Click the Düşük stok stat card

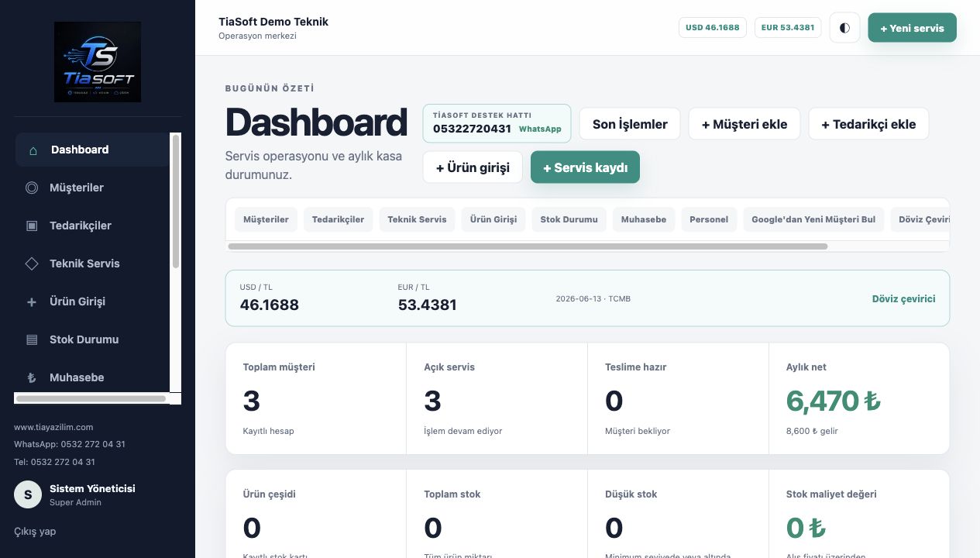pos(678,514)
